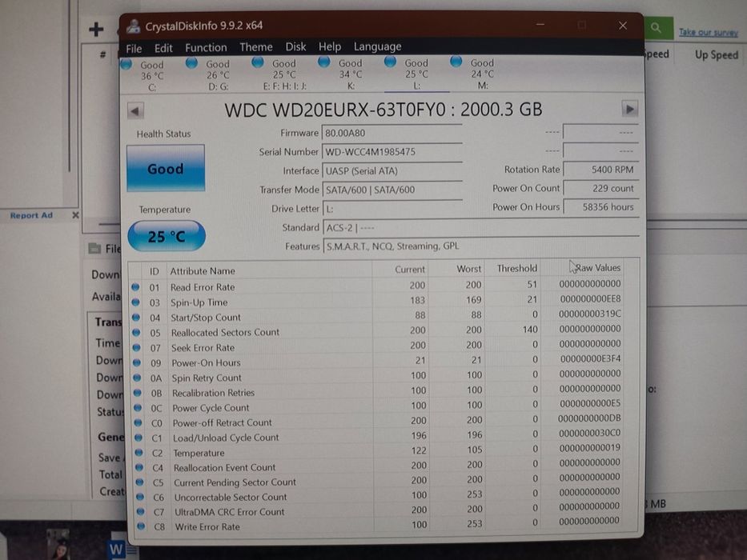Select raw value 00000000E3F4 for Power-On Hours
747x560 pixels.
click(x=590, y=358)
